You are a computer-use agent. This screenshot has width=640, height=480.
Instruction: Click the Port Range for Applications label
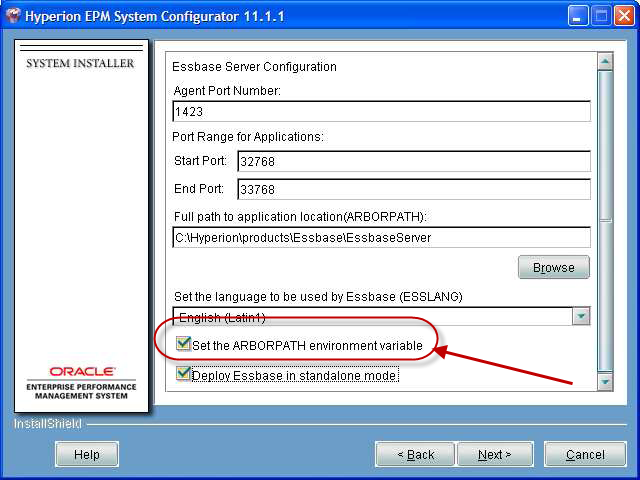(x=248, y=137)
